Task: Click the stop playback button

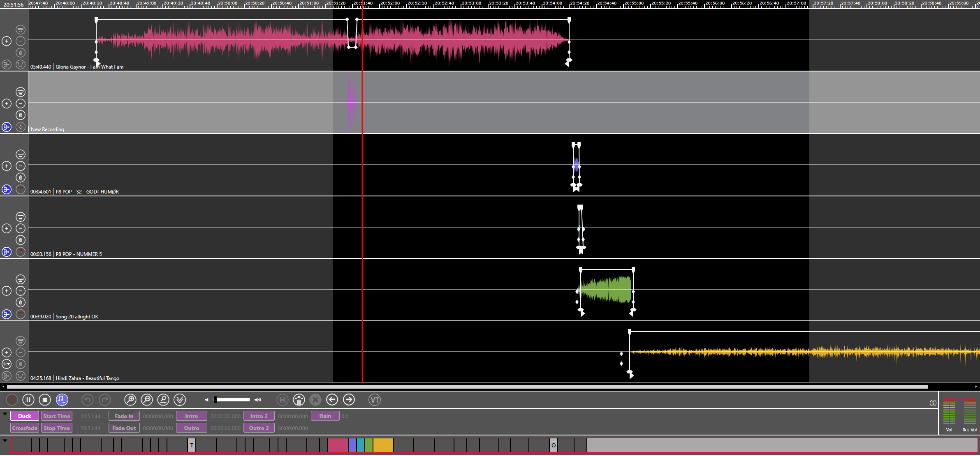Action: [x=45, y=400]
